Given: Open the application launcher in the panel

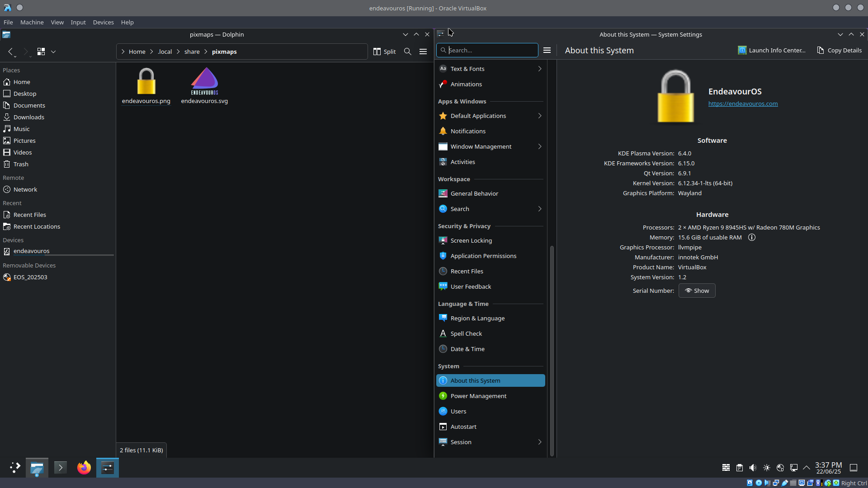Looking at the screenshot, I should coord(15,468).
